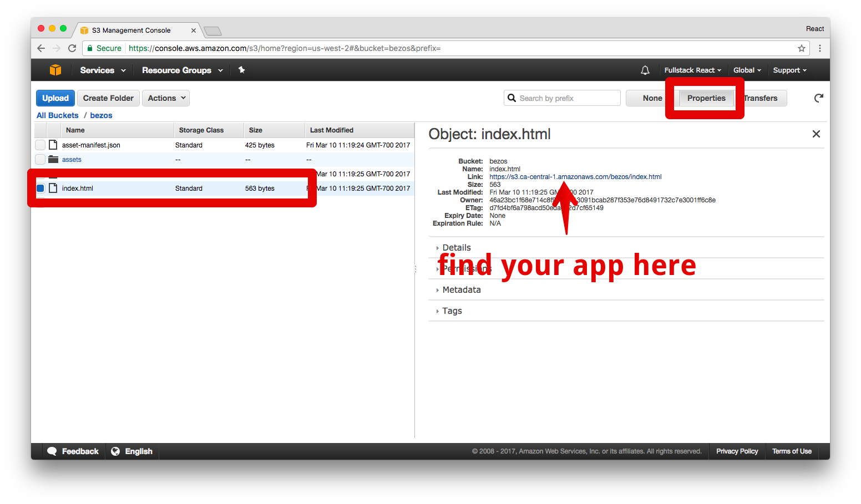Open the Global region dropdown
This screenshot has width=861, height=504.
point(747,70)
